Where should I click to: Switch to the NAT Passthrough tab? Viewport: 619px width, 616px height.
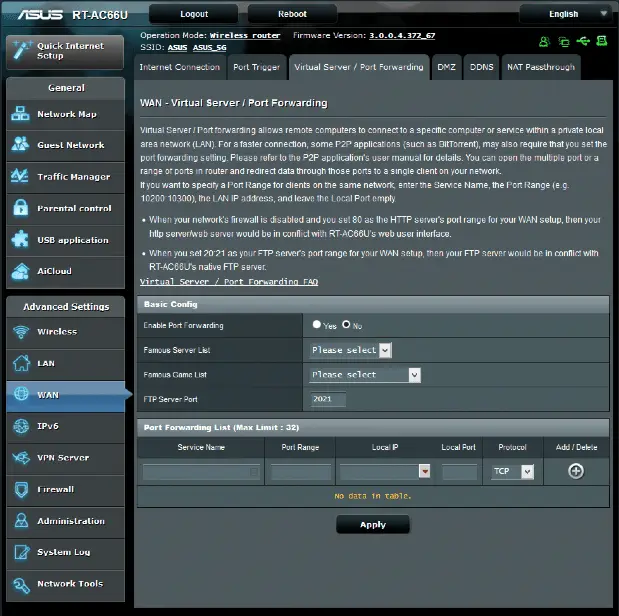pyautogui.click(x=541, y=67)
